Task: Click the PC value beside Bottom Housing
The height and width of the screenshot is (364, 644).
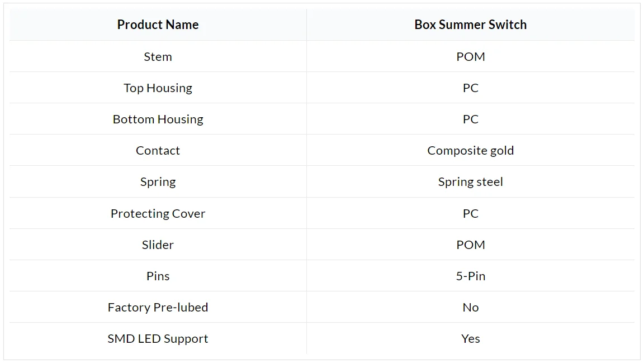Action: click(470, 119)
